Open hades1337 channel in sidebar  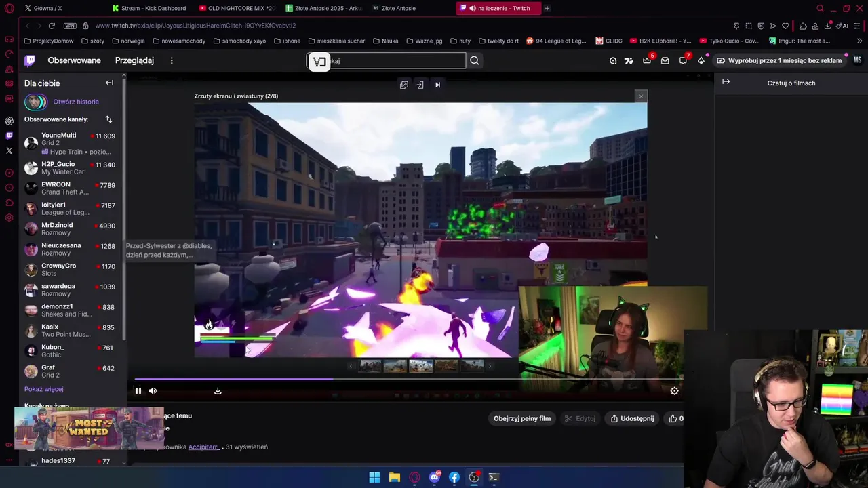point(71,461)
